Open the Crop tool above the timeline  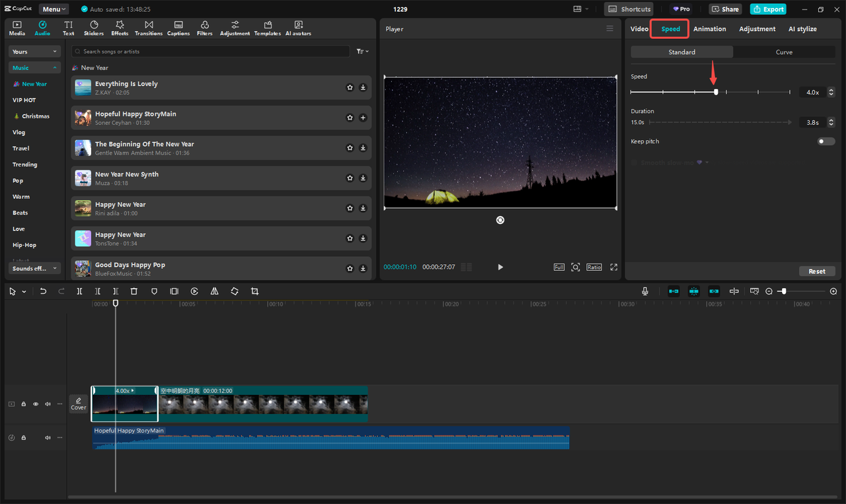click(254, 291)
